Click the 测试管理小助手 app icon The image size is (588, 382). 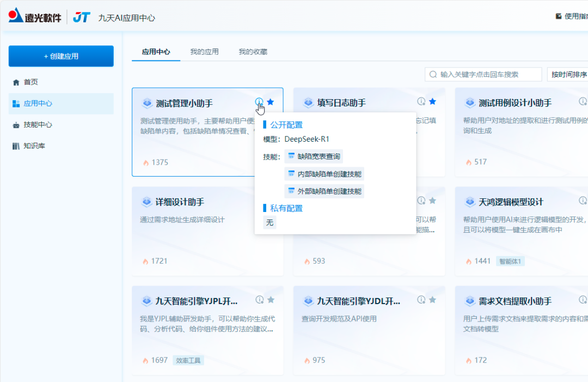point(146,101)
